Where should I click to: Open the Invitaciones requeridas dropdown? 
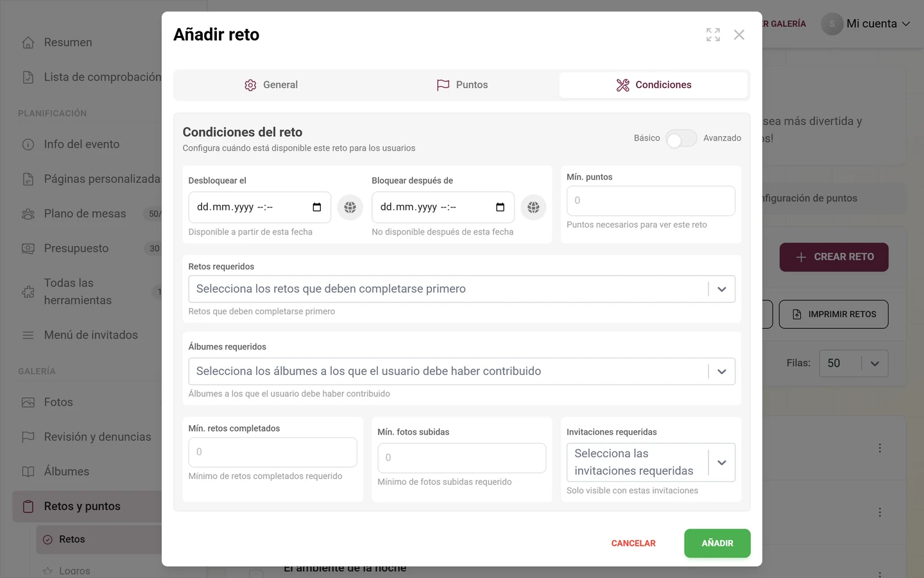[x=651, y=462]
